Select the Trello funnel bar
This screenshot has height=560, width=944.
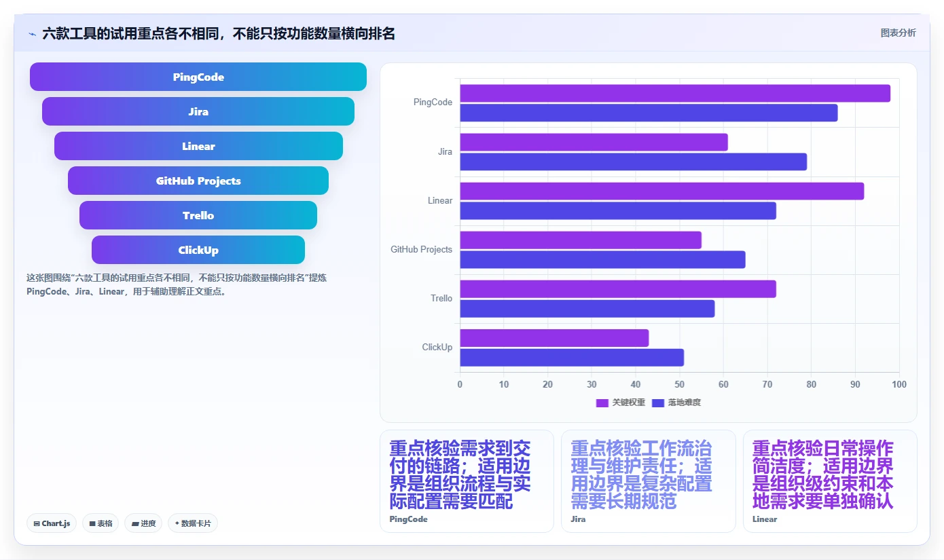pos(198,215)
